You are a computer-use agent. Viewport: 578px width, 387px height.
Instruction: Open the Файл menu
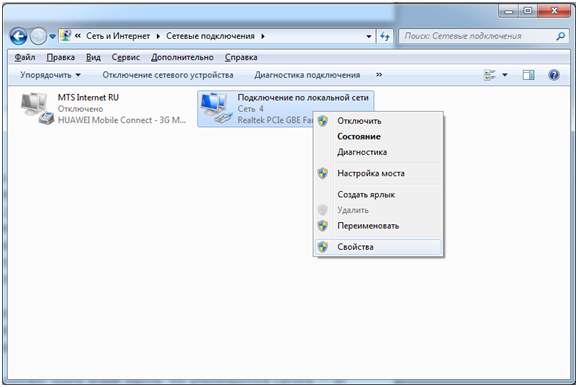coord(25,57)
